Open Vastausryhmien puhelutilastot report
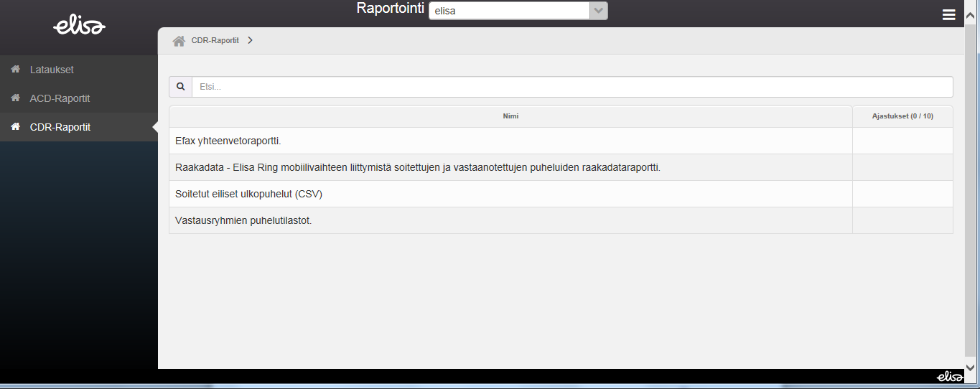This screenshot has height=389, width=980. (243, 220)
